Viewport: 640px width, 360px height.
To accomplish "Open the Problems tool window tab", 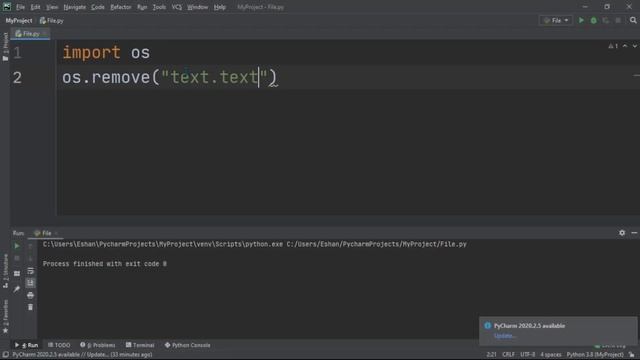I will click(98, 345).
